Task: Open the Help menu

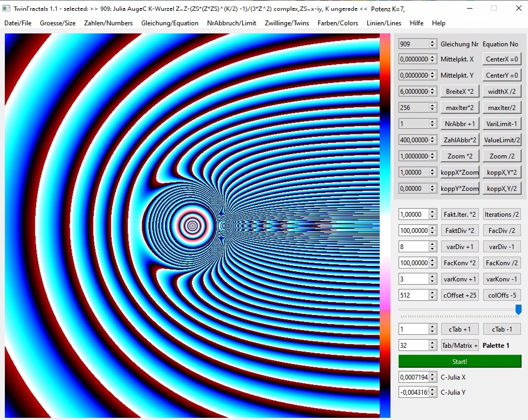Action: 438,23
